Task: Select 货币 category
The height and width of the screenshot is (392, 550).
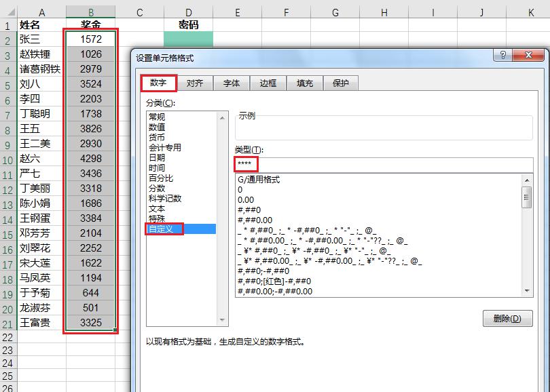Action: coord(157,137)
